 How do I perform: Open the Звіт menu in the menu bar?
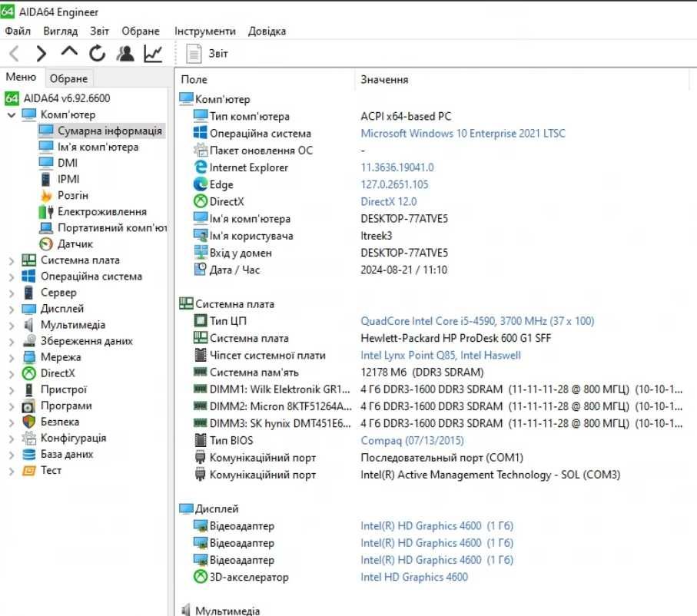coord(100,31)
